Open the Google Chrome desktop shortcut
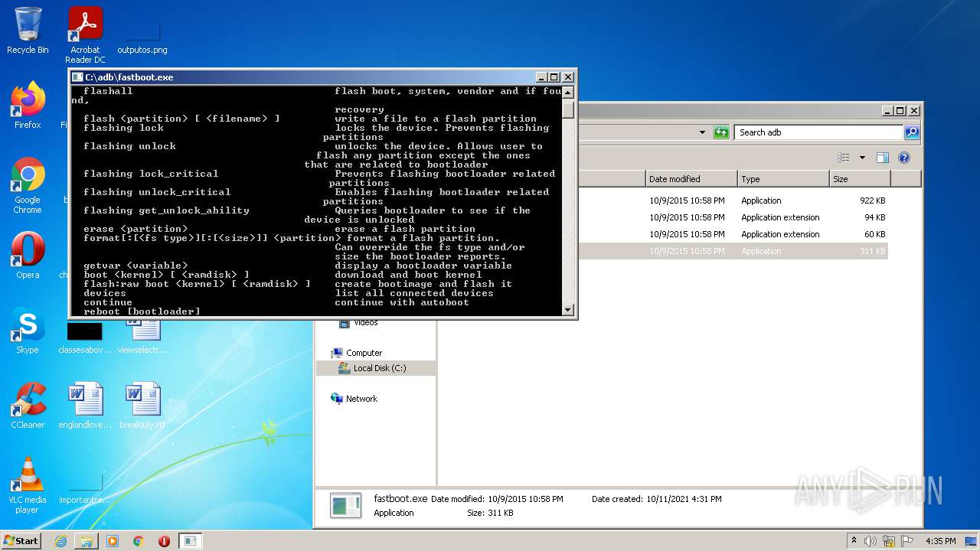The image size is (980, 551). tap(28, 185)
